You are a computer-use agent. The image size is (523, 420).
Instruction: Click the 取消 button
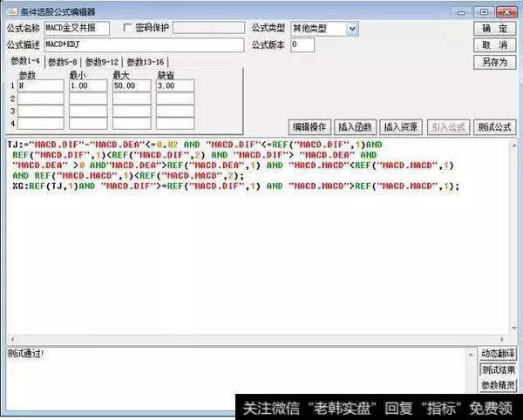[494, 45]
